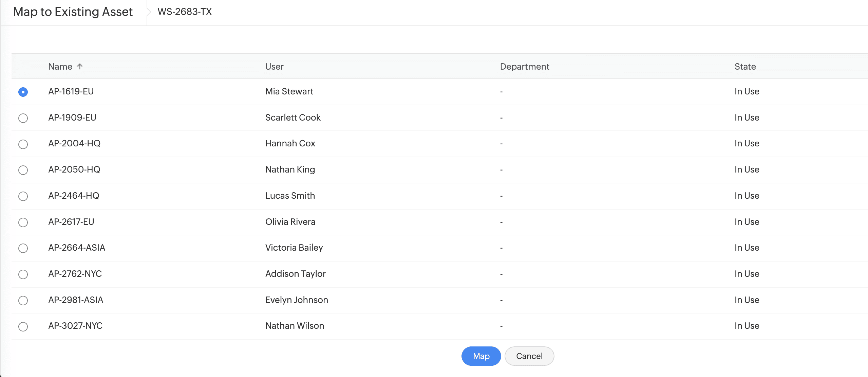The image size is (868, 377).
Task: Click the State column header
Action: (x=745, y=67)
